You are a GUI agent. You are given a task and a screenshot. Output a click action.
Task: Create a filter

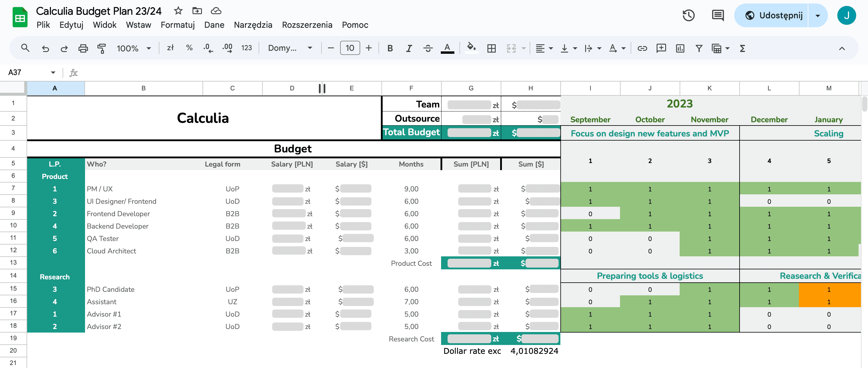tap(699, 48)
